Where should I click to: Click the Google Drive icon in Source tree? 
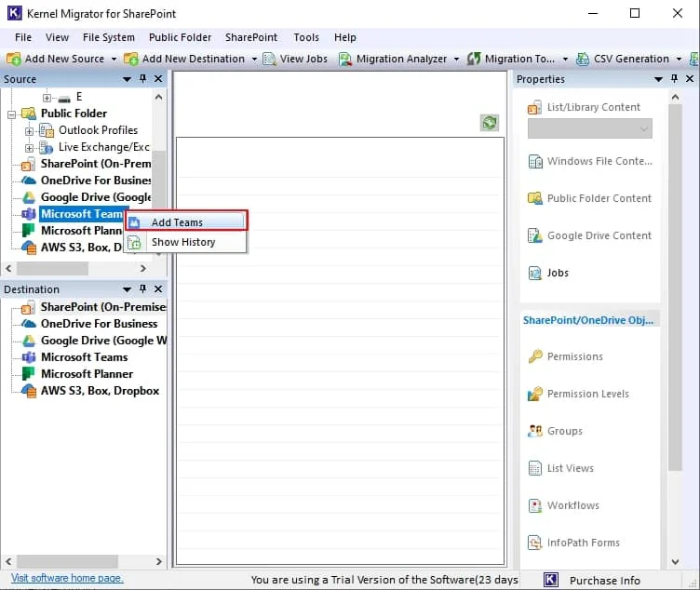[x=29, y=197]
